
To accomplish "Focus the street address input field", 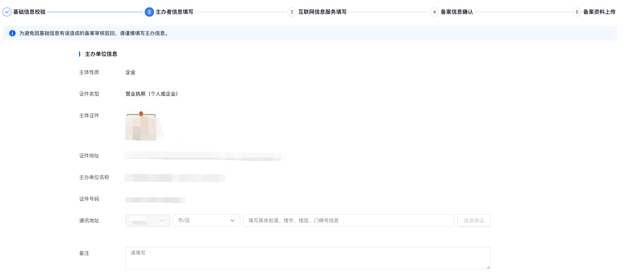I will [348, 221].
